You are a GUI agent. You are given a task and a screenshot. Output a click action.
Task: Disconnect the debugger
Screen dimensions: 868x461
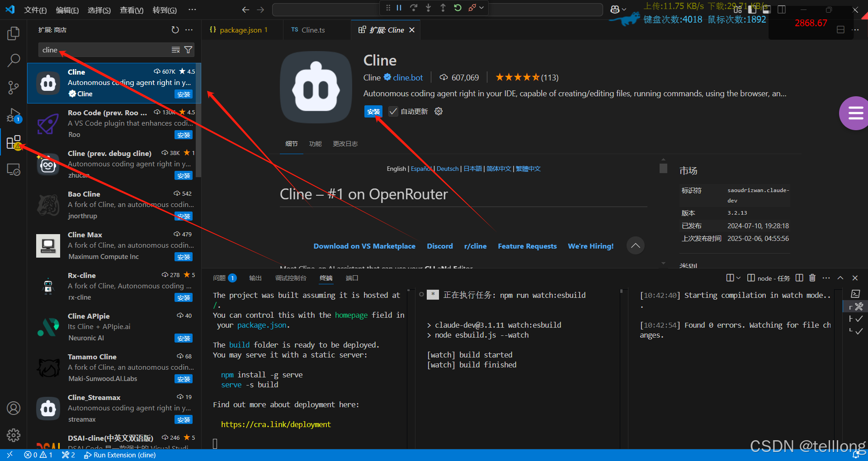472,8
